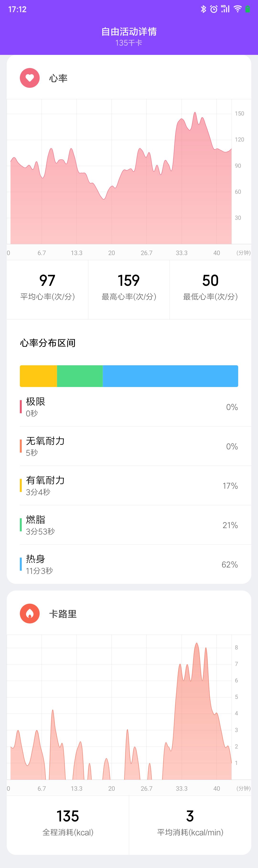Tap the heart rate section icon
258x868 pixels.
pos(30,78)
